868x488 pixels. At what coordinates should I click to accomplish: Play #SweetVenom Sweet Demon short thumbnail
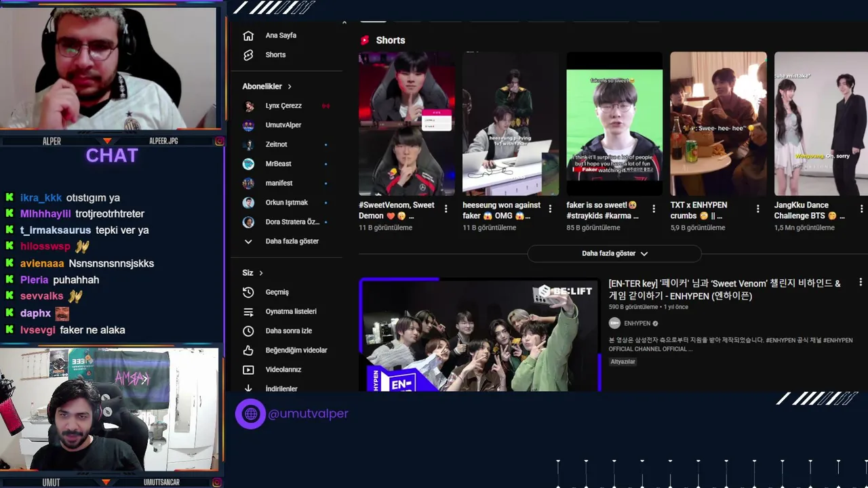(407, 124)
